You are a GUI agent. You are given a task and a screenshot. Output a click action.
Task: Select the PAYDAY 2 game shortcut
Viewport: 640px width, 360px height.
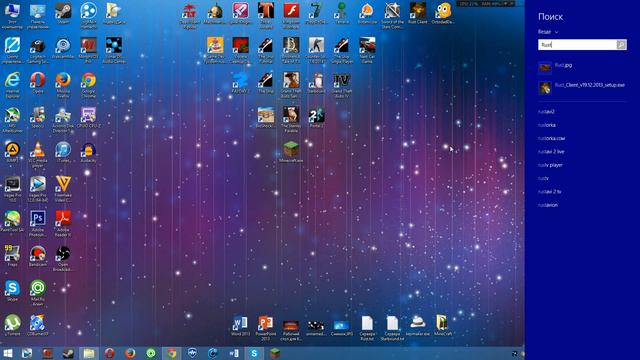(x=240, y=81)
